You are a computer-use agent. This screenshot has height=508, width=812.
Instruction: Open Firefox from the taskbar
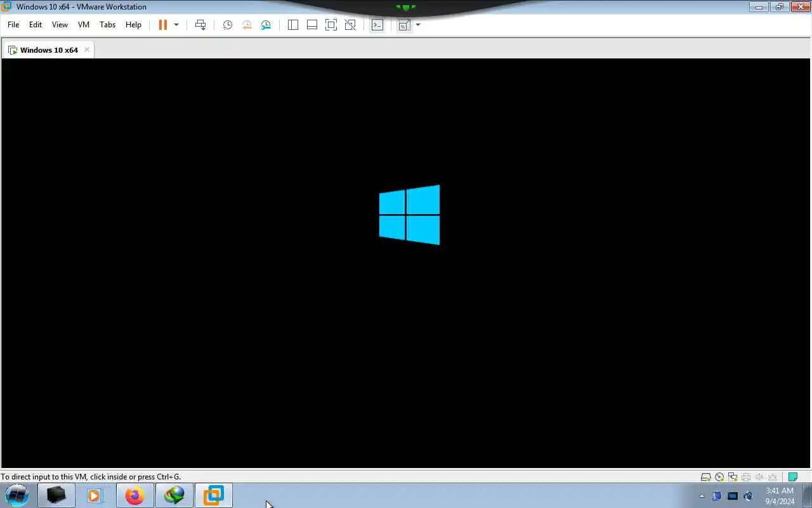pos(134,495)
